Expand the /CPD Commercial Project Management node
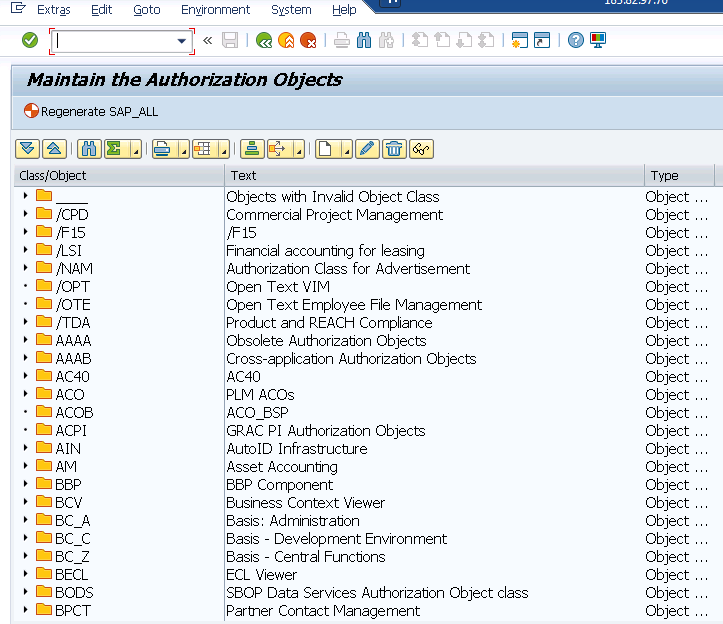The height and width of the screenshot is (624, 723). tap(25, 215)
